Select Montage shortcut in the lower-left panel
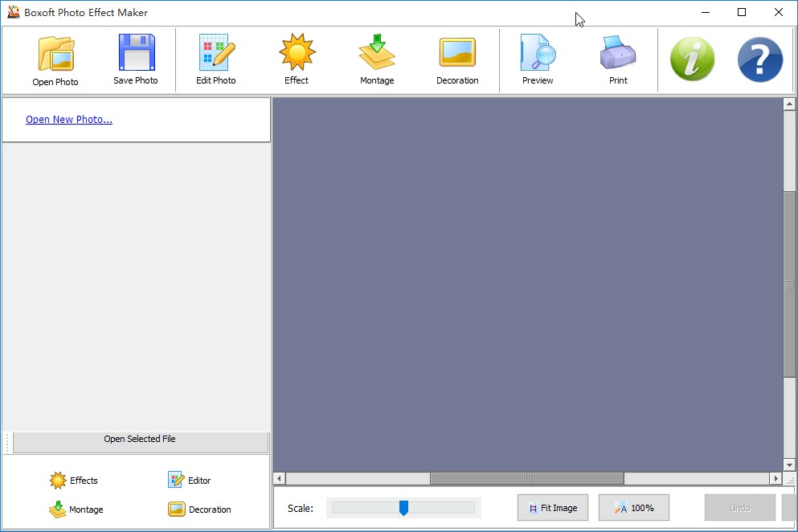798x532 pixels. [x=76, y=509]
